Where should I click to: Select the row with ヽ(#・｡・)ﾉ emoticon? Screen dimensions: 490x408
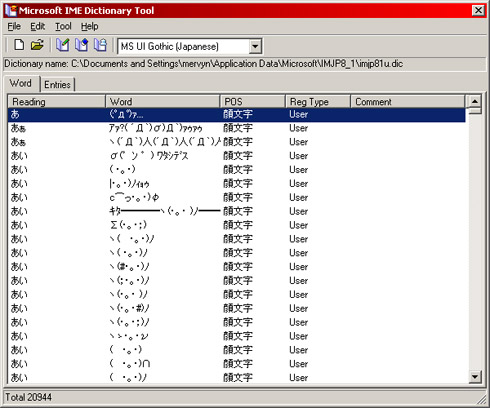point(237,267)
